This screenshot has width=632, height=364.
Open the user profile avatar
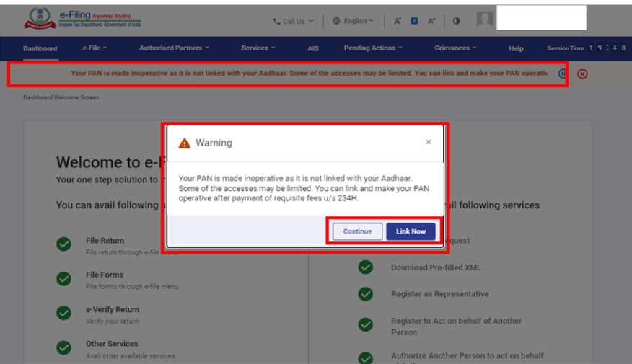click(x=485, y=19)
